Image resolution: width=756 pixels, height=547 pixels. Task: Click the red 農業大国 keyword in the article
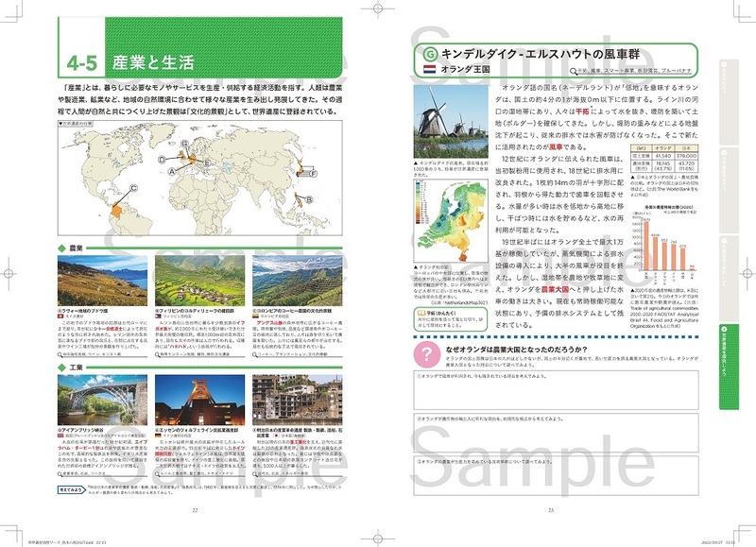point(555,290)
